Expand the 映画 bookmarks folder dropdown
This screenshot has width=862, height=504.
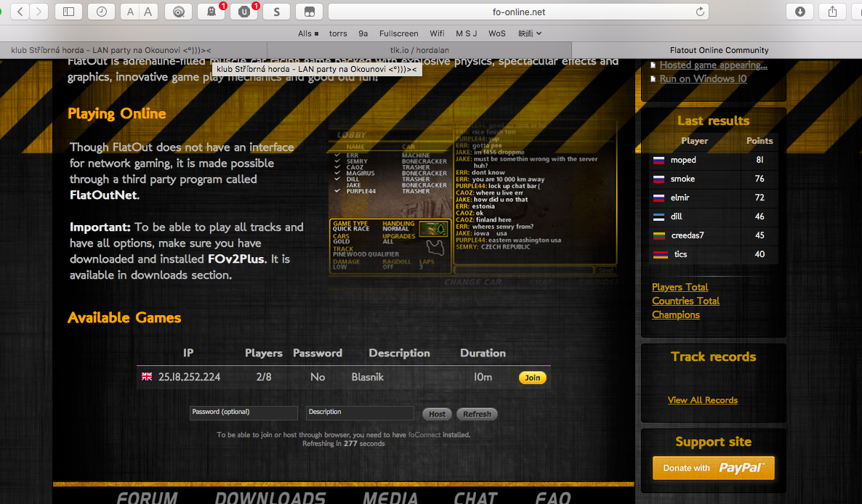click(530, 33)
